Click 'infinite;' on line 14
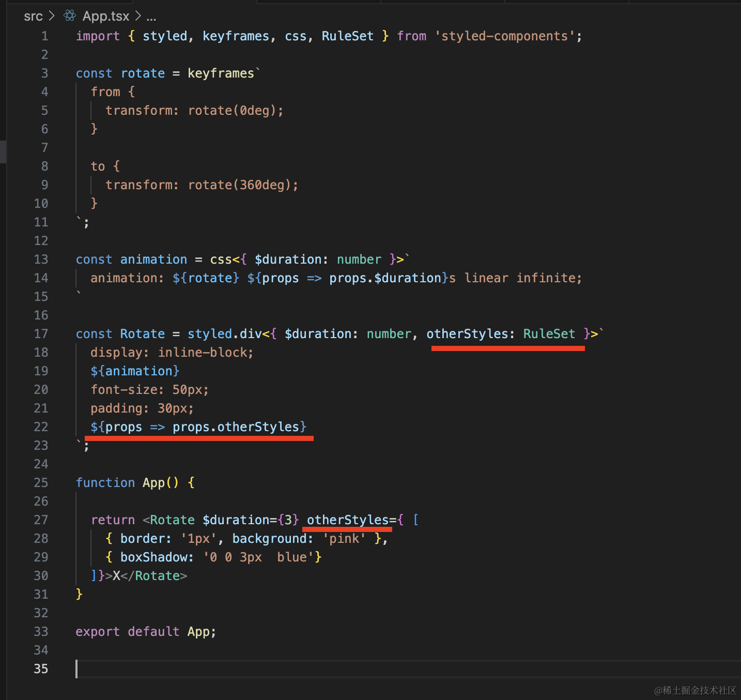Viewport: 741px width, 700px height. (x=549, y=278)
